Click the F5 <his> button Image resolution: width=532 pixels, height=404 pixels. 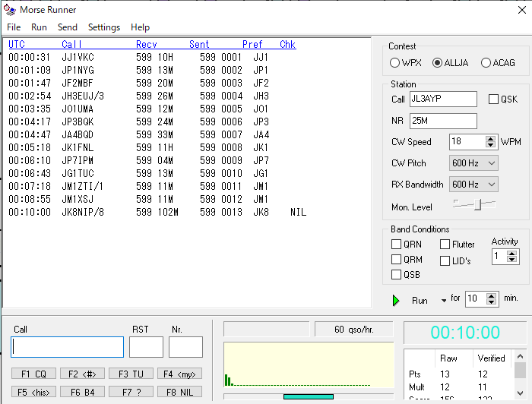(33, 392)
